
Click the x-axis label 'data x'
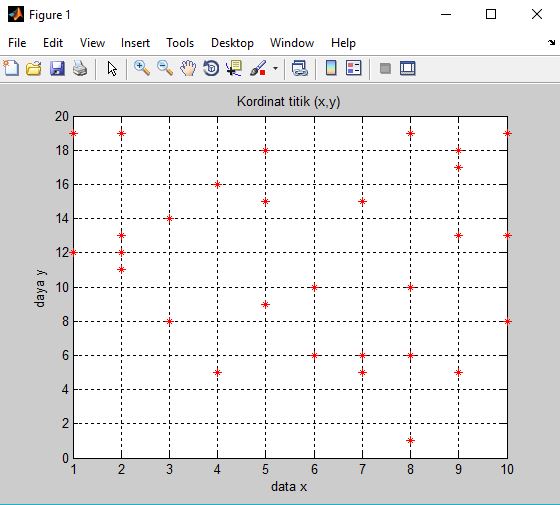289,486
